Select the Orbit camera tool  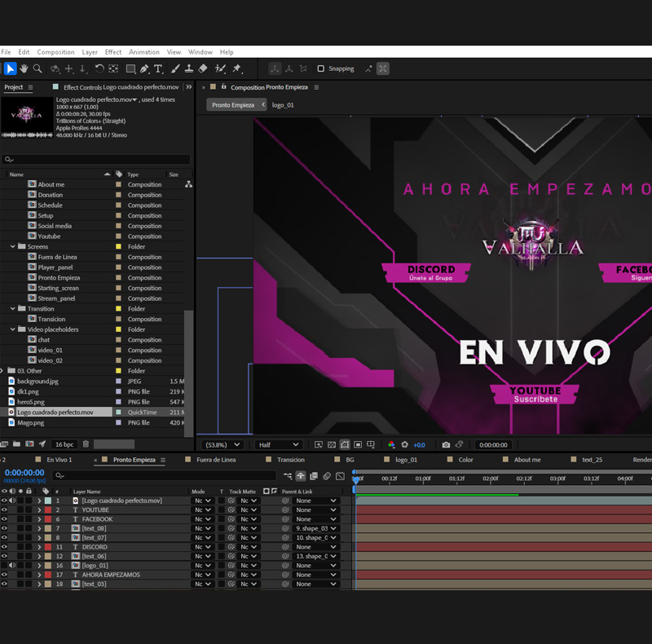[55, 68]
